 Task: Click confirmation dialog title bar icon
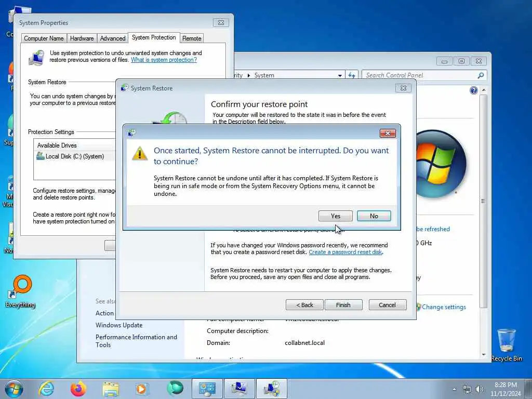point(131,132)
